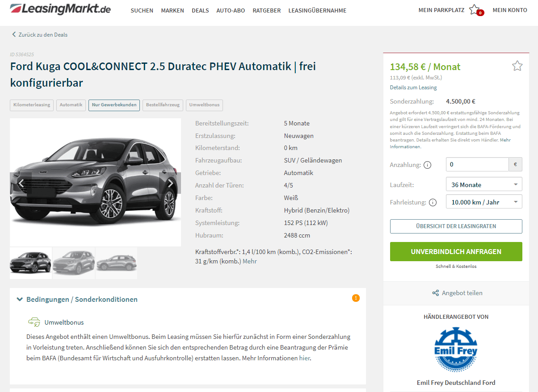Click the Fahrleistung info icon
This screenshot has width=538, height=392.
click(x=433, y=202)
